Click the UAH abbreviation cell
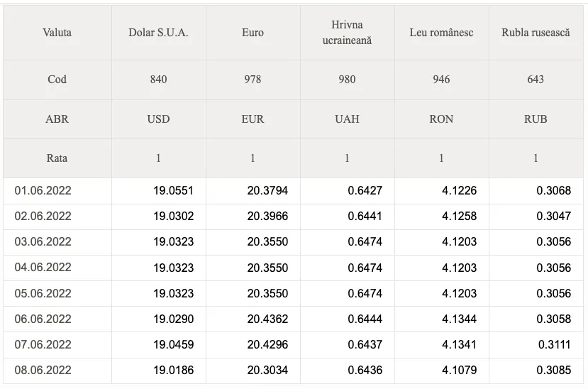Screen dimensions: 588x389 tap(348, 119)
